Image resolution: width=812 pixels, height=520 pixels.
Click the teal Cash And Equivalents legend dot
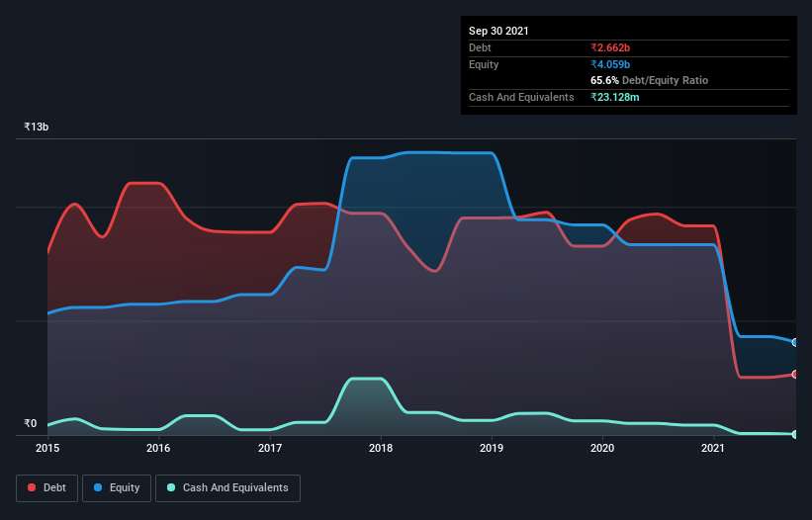pyautogui.click(x=171, y=487)
